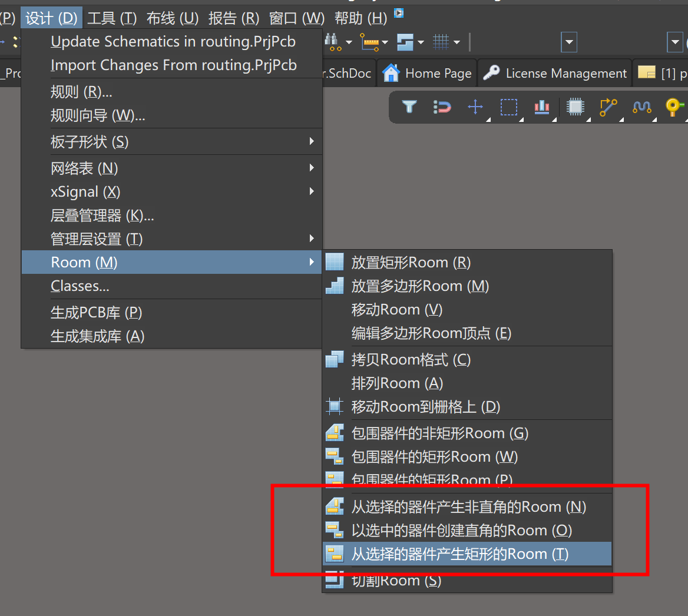Click the selection filter funnel icon
688x616 pixels.
pyautogui.click(x=409, y=107)
